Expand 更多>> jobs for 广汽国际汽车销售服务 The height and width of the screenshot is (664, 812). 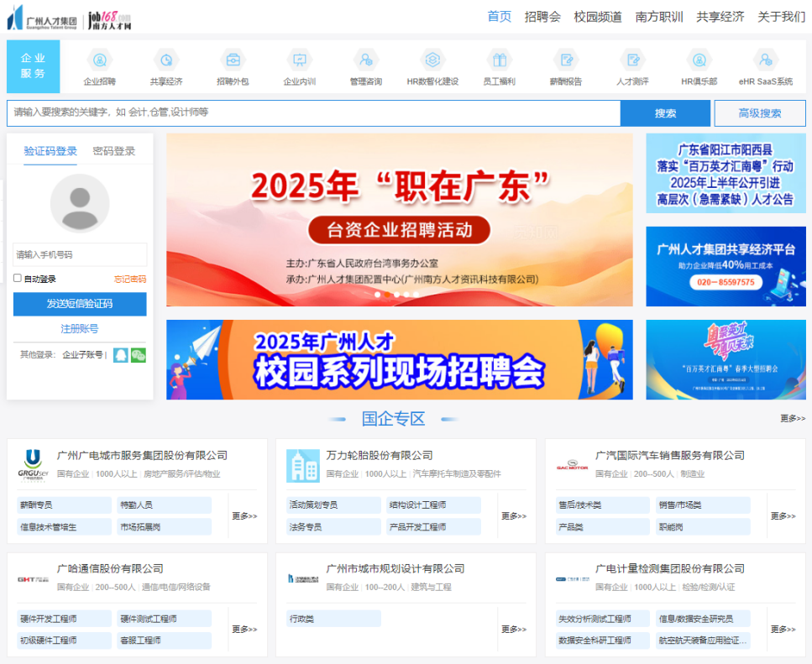pos(783,516)
